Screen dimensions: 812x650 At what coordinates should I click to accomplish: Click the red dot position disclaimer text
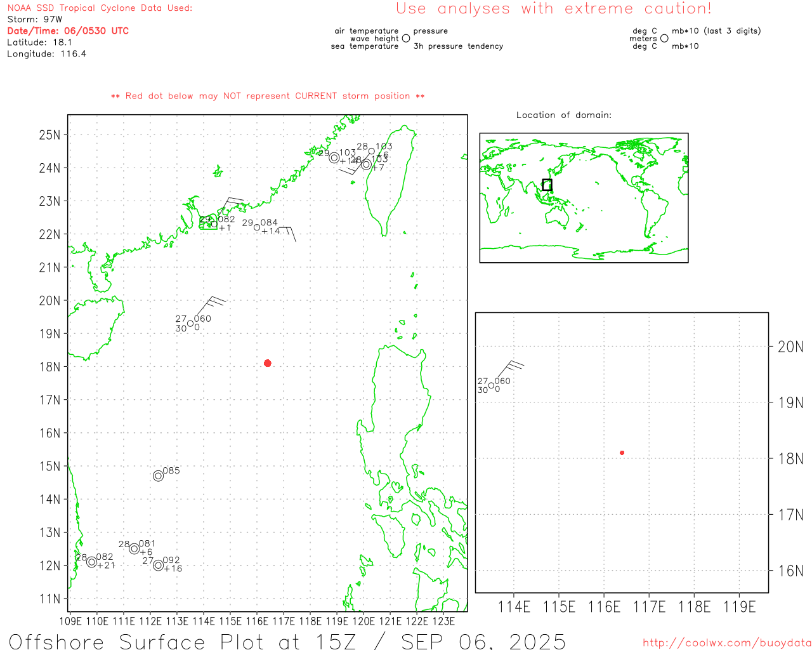pos(268,96)
